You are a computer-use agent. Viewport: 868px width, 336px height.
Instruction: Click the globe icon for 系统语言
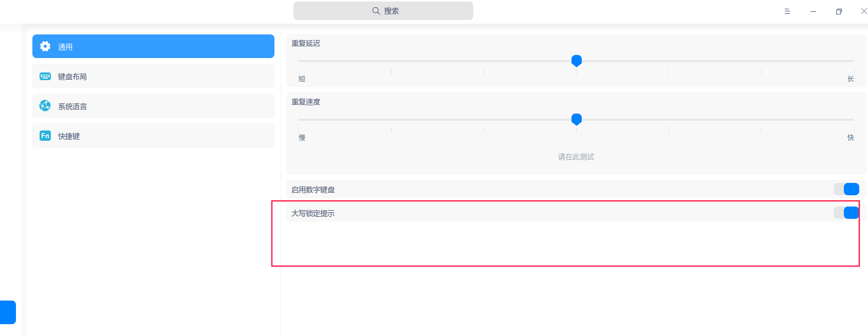(x=45, y=106)
